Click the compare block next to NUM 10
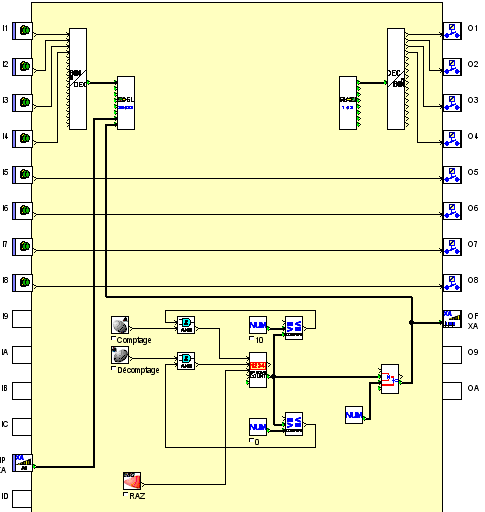 (294, 328)
